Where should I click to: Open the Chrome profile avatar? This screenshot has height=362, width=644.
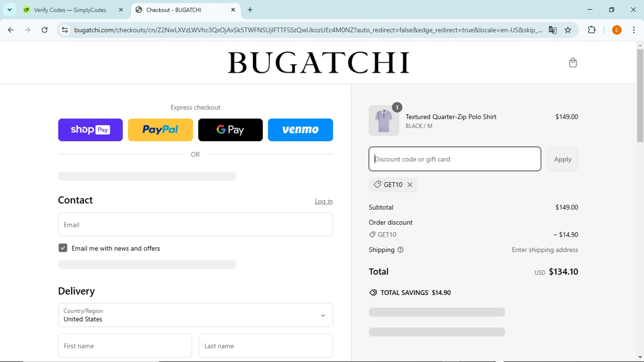click(617, 30)
